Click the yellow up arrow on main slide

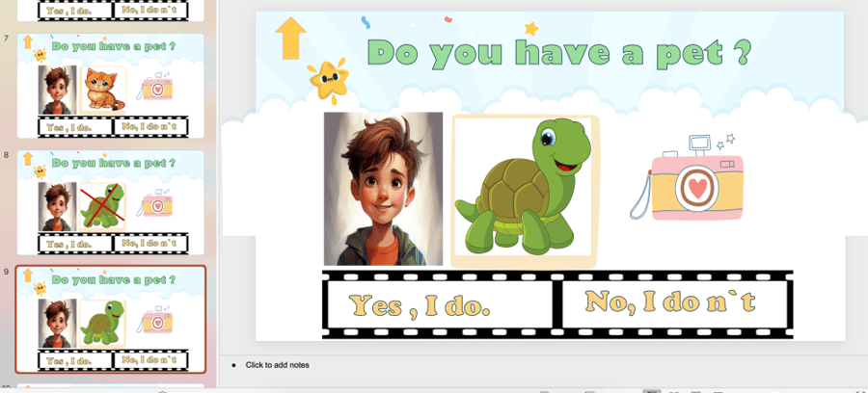pos(290,38)
